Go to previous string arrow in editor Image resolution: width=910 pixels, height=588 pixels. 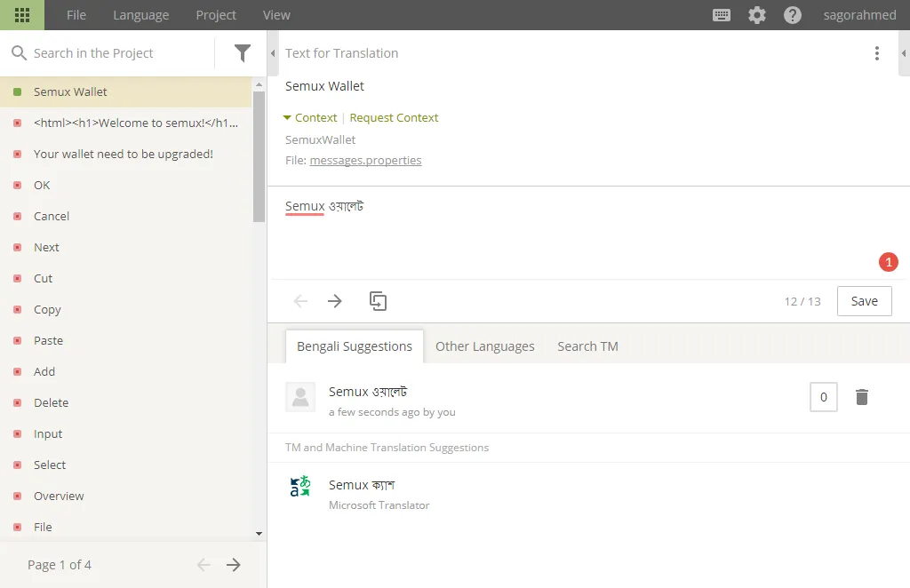pyautogui.click(x=300, y=301)
